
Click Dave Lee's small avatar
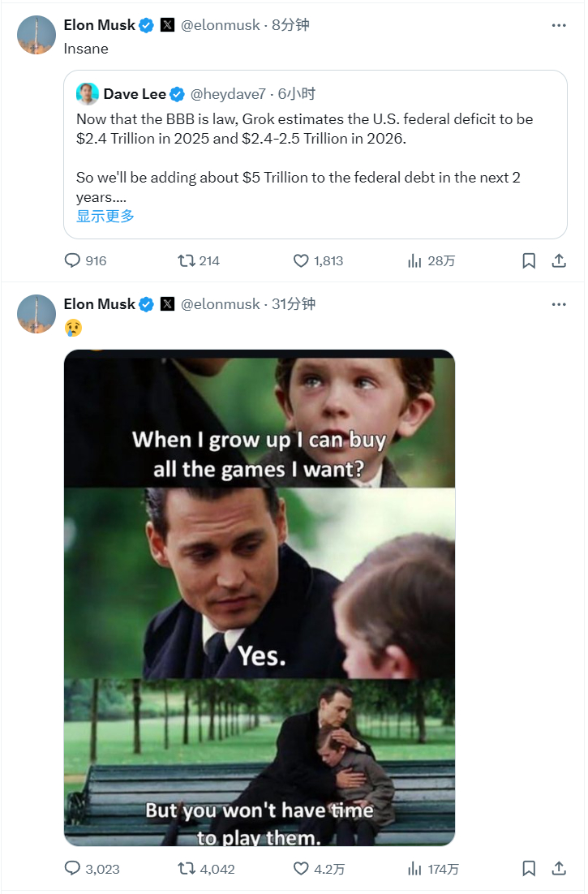(x=87, y=94)
